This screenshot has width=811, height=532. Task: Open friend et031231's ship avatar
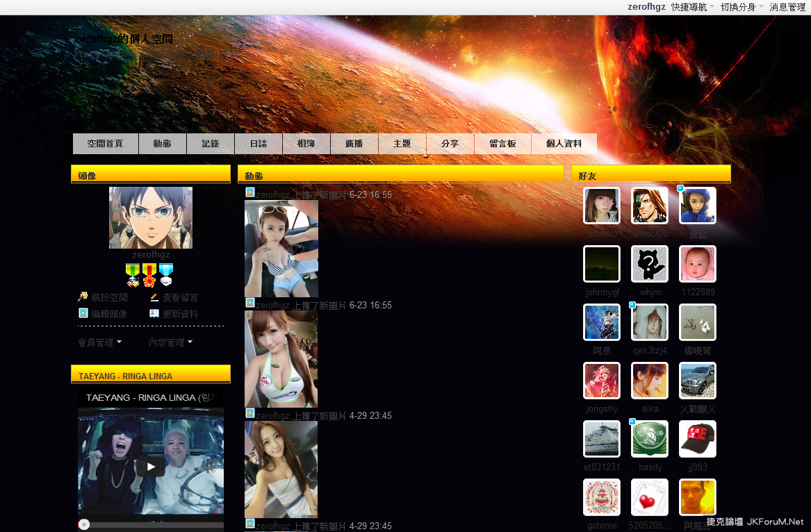602,439
